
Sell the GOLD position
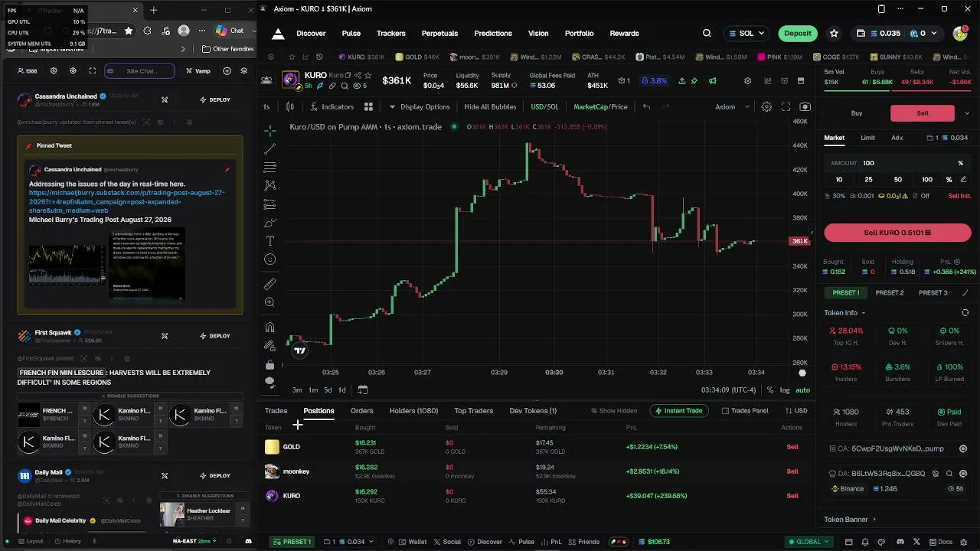792,447
